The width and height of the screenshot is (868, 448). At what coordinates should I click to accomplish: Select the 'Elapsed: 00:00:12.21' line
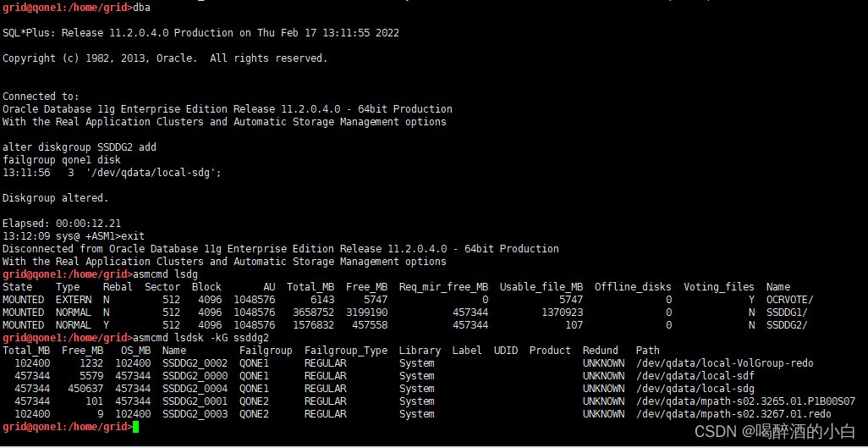tap(62, 224)
